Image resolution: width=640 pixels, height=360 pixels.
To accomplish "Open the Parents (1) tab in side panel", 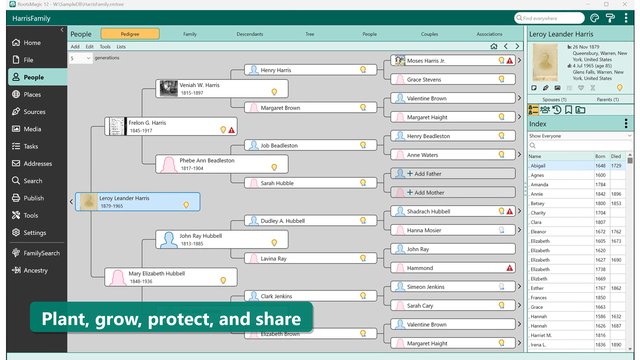I will [x=607, y=99].
